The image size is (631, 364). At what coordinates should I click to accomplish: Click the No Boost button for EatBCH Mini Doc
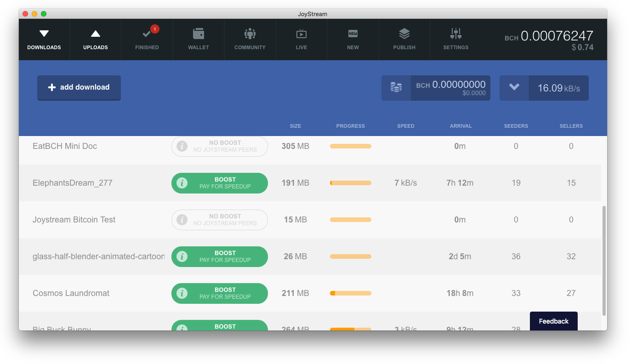(220, 146)
